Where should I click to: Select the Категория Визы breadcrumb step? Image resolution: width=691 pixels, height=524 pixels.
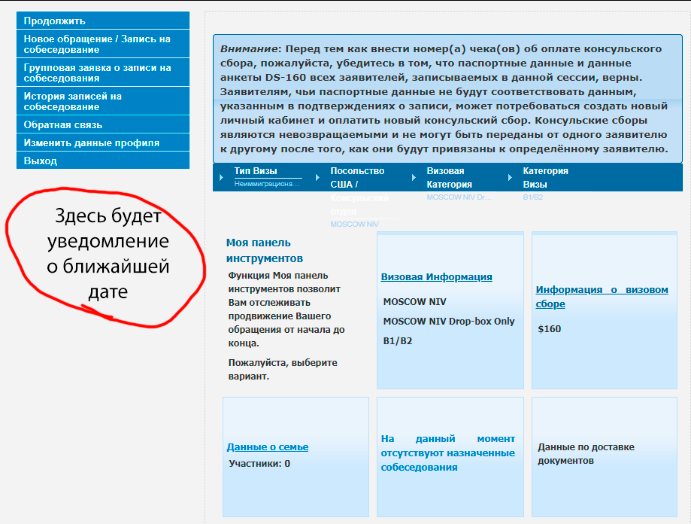pyautogui.click(x=545, y=178)
